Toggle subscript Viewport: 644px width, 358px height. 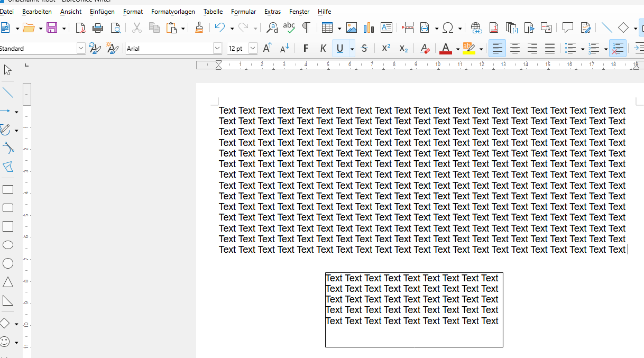coord(403,48)
